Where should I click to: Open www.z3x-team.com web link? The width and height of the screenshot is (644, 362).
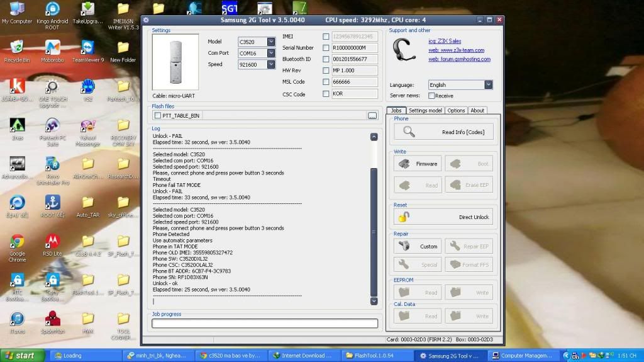pos(457,50)
